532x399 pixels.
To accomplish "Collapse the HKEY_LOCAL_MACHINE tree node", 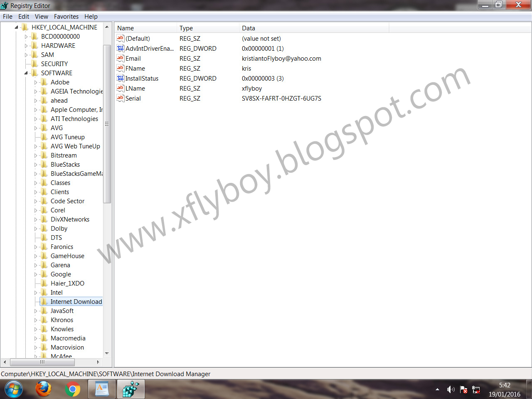I will (x=16, y=27).
